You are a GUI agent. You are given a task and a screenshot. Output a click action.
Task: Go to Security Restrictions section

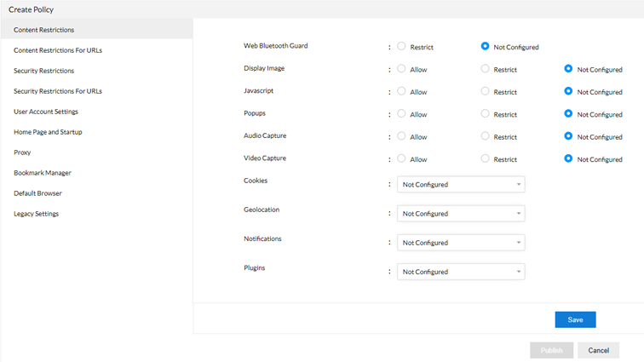pyautogui.click(x=49, y=71)
